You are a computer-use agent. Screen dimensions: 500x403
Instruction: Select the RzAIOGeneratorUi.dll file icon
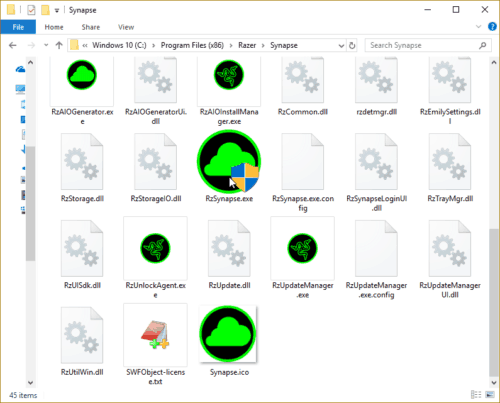155,79
